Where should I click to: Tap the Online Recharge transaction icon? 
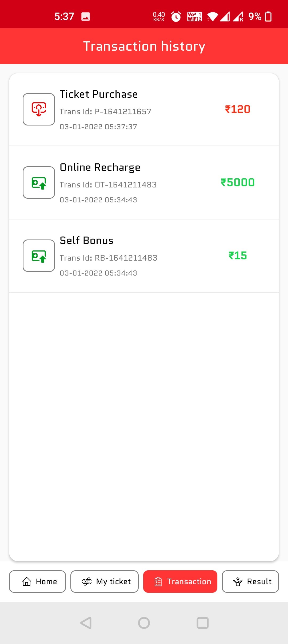click(x=39, y=182)
